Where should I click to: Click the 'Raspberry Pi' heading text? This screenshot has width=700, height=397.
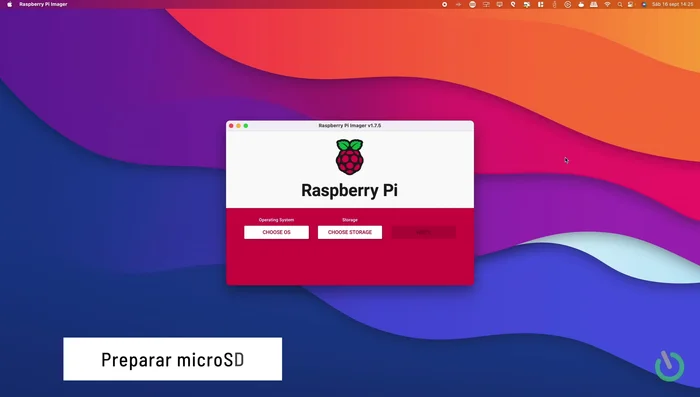pos(350,190)
